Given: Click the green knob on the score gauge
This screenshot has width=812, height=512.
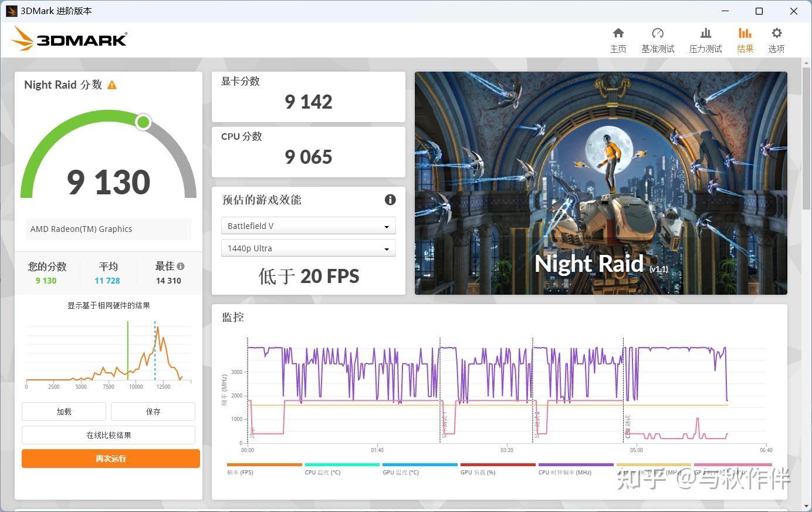Looking at the screenshot, I should (x=143, y=122).
